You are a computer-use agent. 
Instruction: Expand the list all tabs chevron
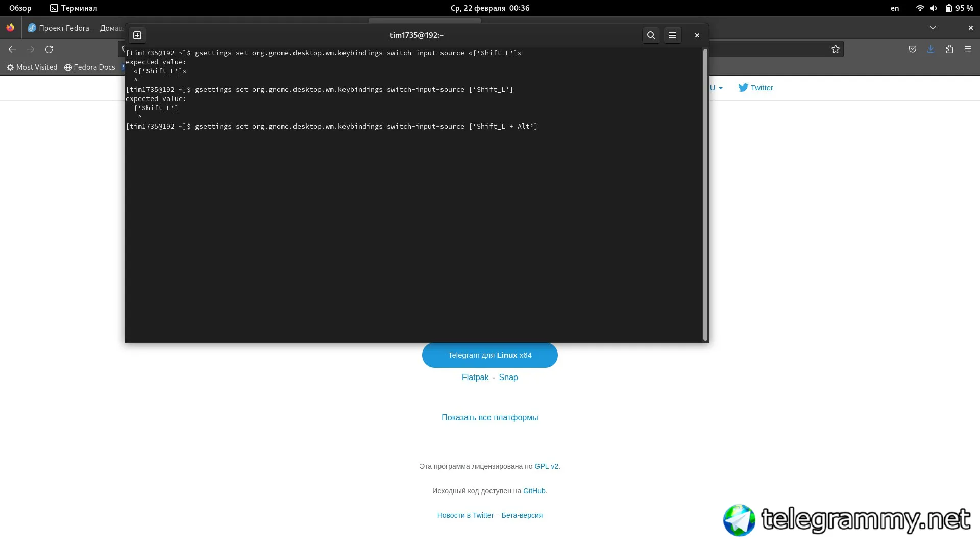pos(933,28)
